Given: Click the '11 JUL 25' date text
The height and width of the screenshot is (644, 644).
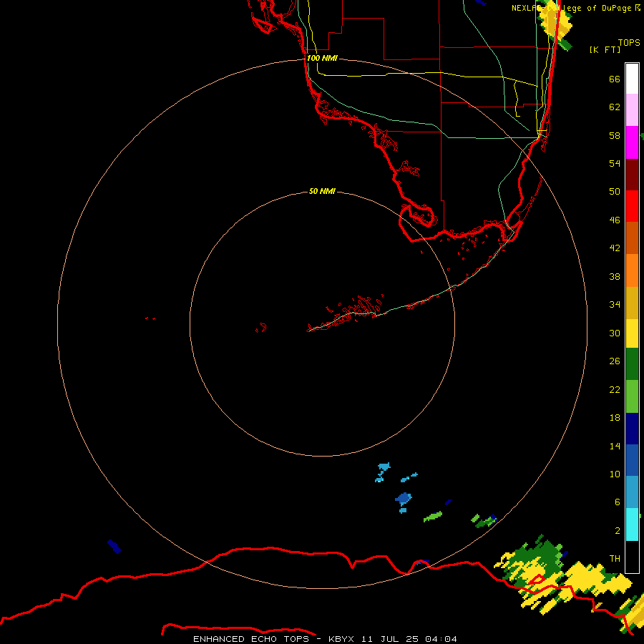Looking at the screenshot, I should (390, 639).
